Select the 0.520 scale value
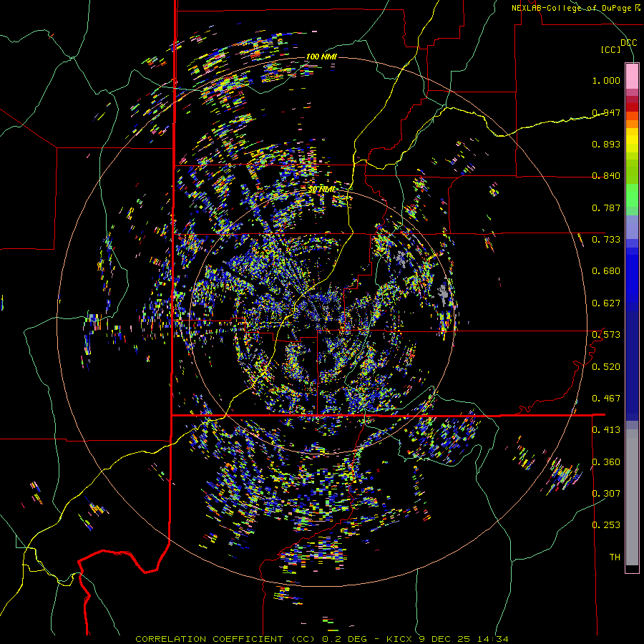 (x=606, y=367)
